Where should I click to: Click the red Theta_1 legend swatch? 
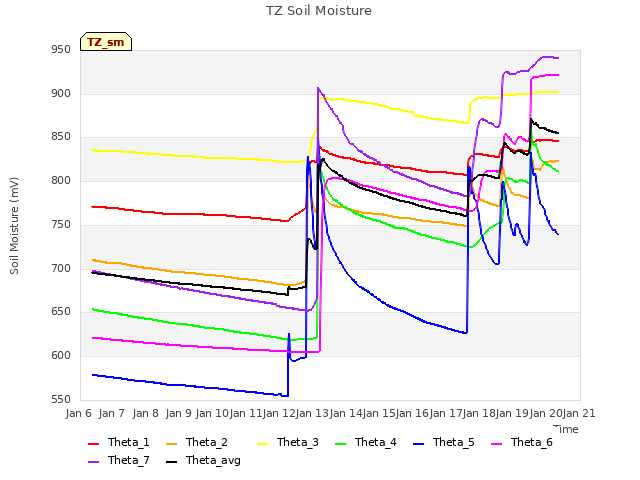(x=94, y=444)
